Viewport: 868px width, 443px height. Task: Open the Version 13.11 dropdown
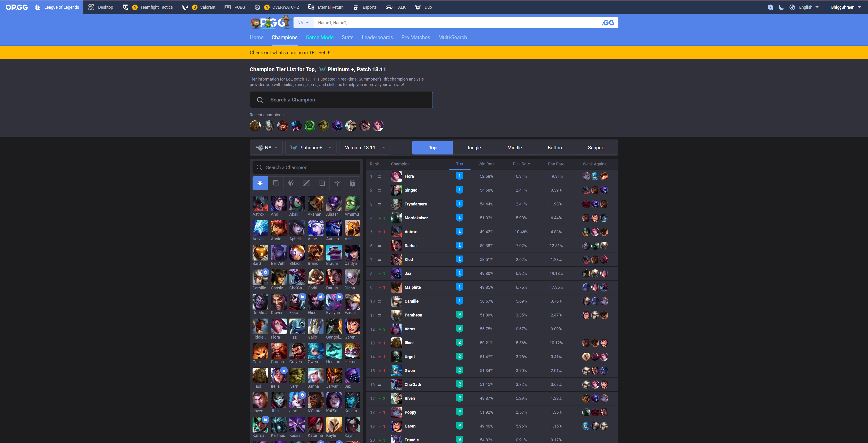(x=364, y=148)
